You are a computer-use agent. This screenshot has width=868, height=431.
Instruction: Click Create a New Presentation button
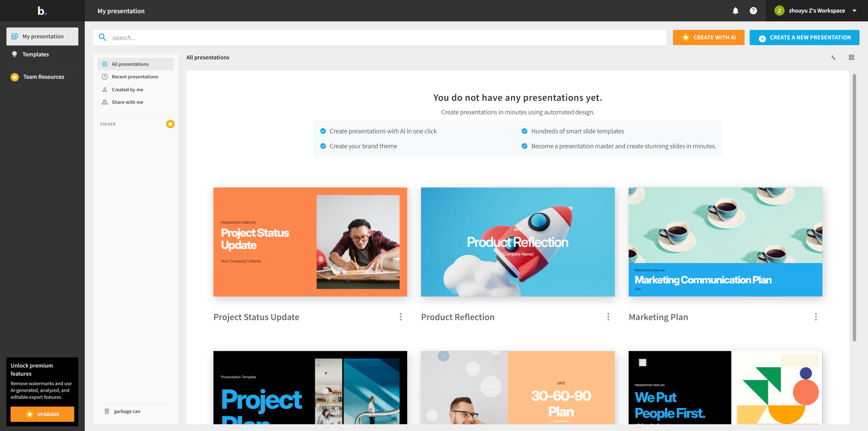tap(804, 38)
